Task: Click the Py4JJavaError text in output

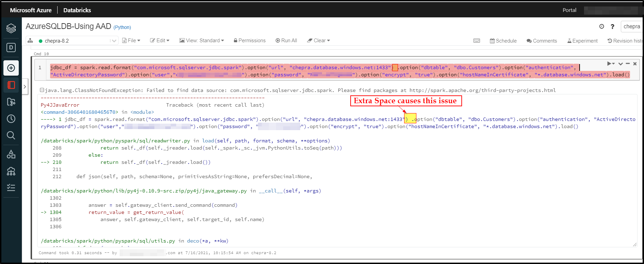Action: coord(60,105)
